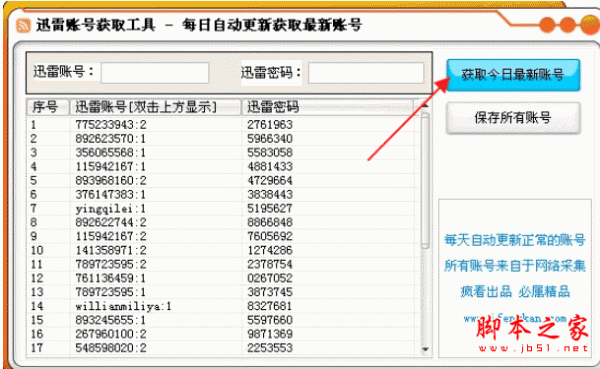Click the 获取今日最新账号 button
600x369 pixels.
click(x=513, y=75)
